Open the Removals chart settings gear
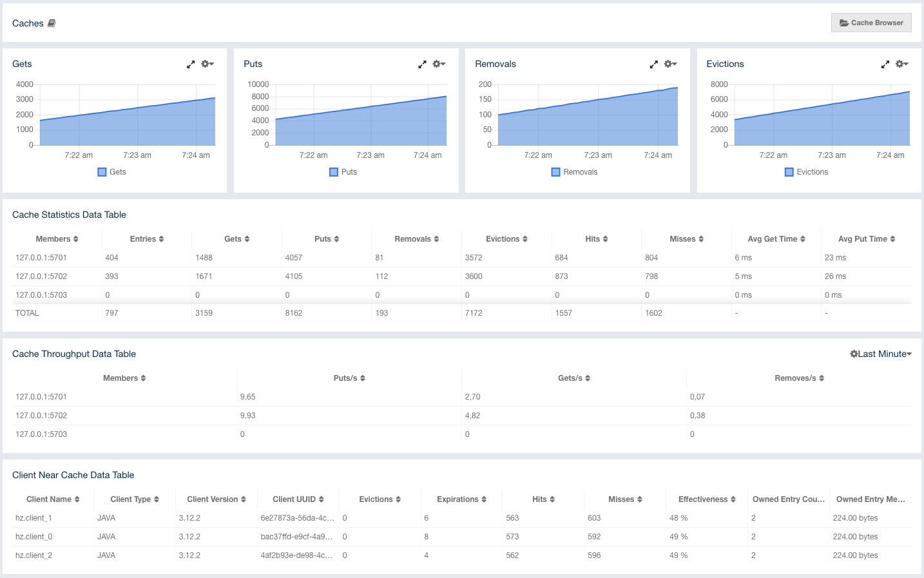 point(670,64)
